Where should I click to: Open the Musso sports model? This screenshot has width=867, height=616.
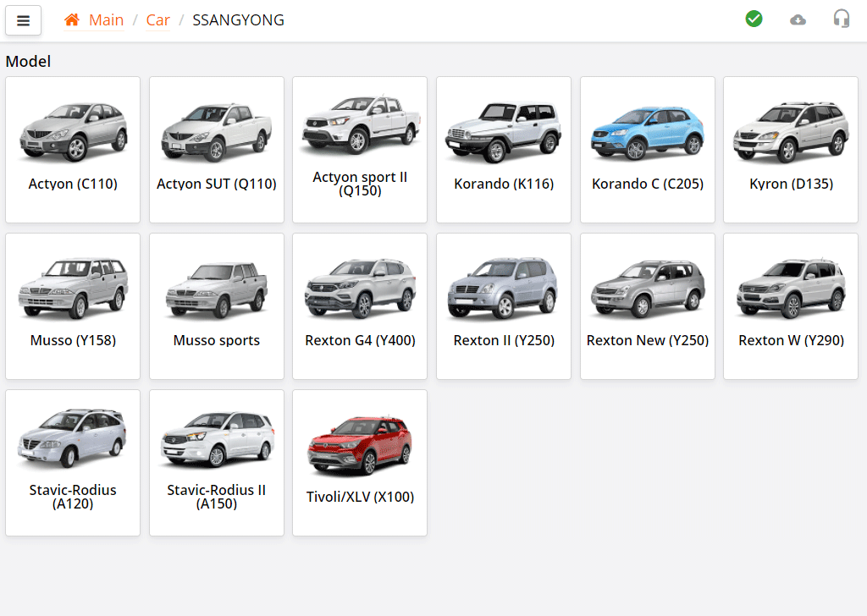[216, 306]
